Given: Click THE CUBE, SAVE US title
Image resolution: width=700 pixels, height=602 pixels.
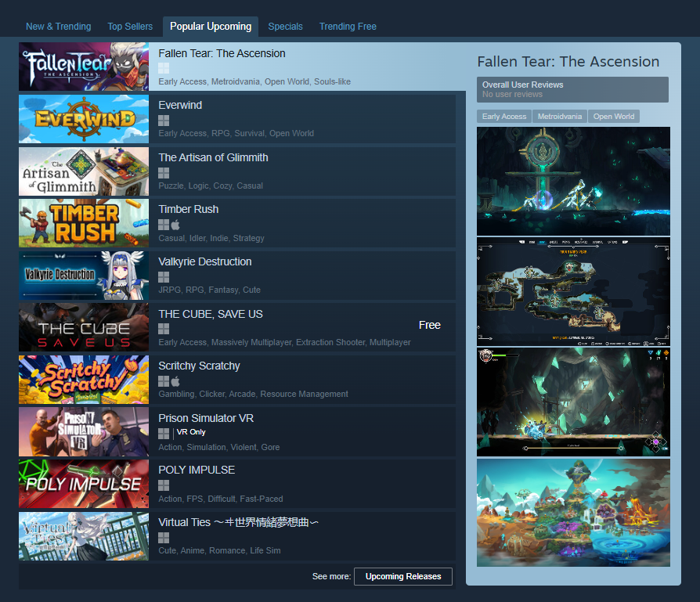Looking at the screenshot, I should click(211, 314).
